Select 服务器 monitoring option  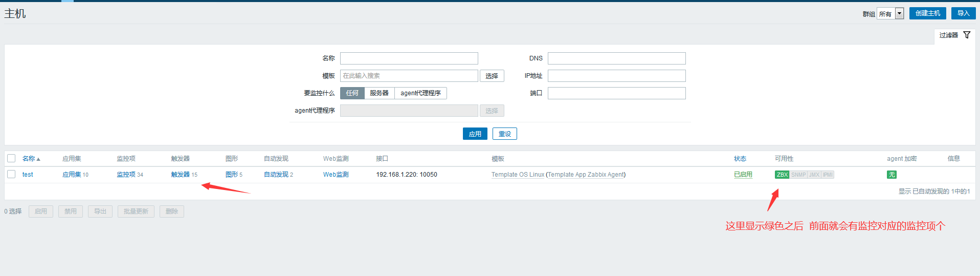click(x=379, y=93)
